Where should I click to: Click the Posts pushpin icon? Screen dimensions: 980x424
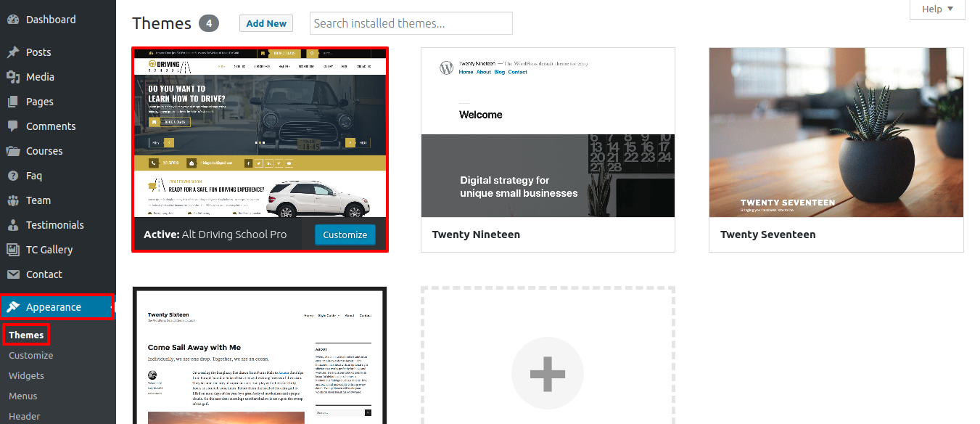pyautogui.click(x=13, y=52)
